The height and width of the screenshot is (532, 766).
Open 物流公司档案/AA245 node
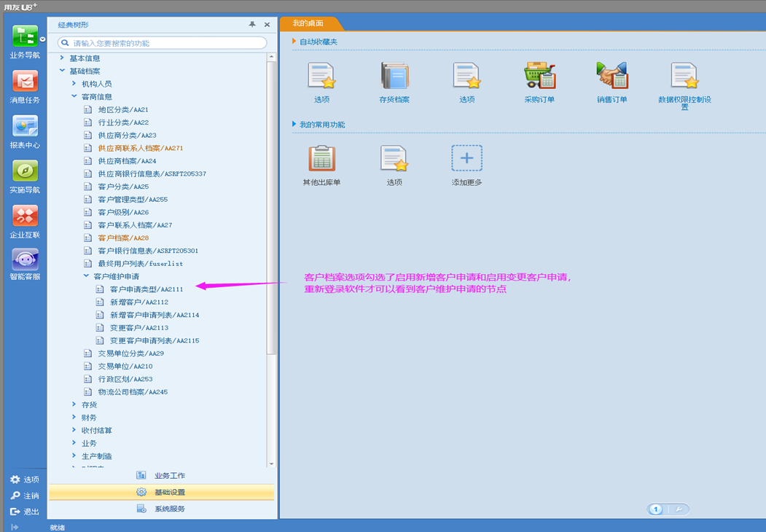tap(133, 392)
